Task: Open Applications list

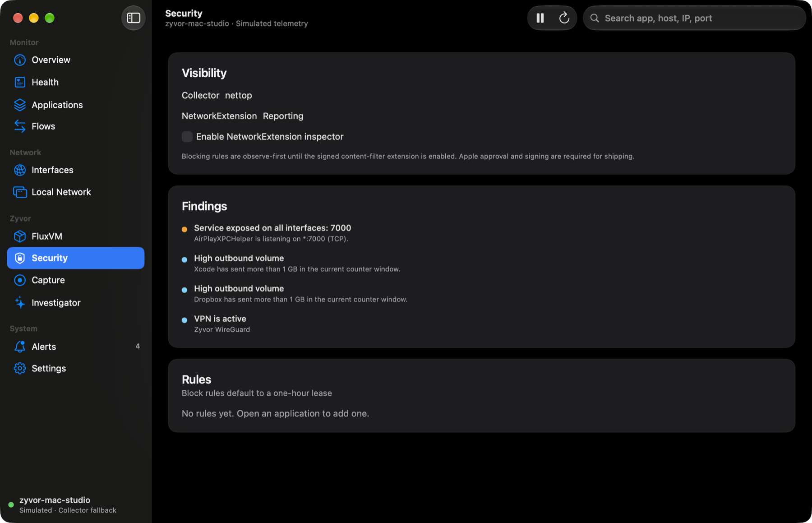Action: (76, 105)
